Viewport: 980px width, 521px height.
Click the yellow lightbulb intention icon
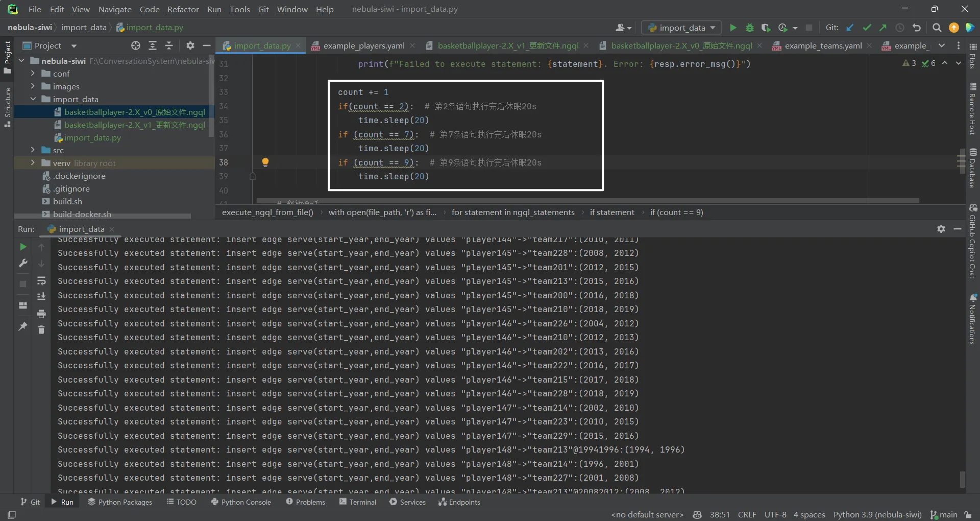point(265,162)
